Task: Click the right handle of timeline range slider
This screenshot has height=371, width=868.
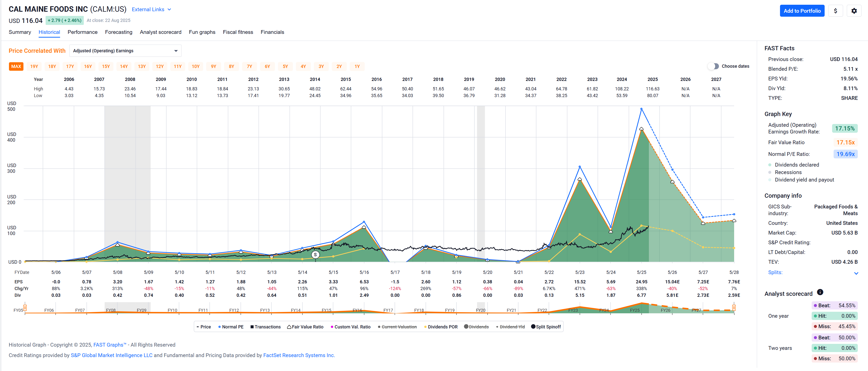Action: (x=734, y=308)
